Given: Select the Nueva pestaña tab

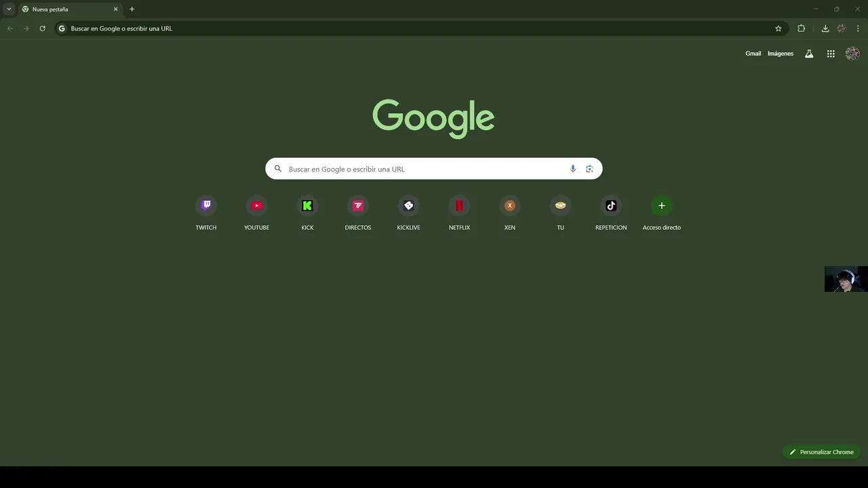Looking at the screenshot, I should [70, 9].
